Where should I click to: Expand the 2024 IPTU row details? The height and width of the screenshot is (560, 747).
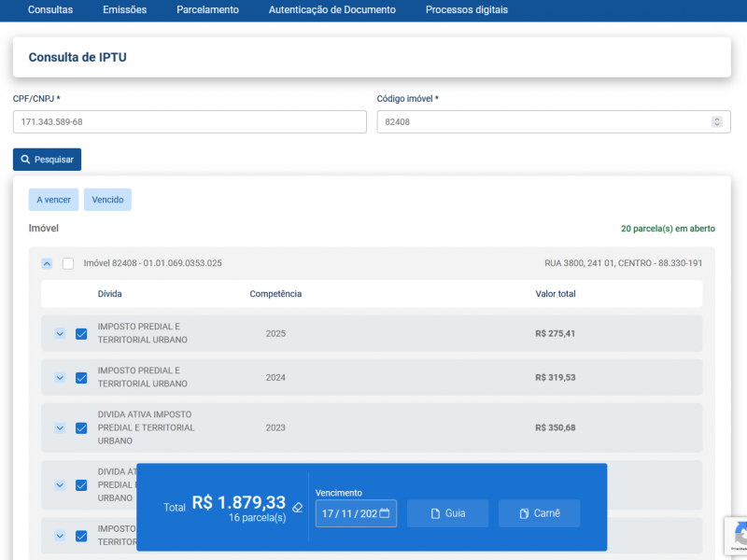(60, 378)
